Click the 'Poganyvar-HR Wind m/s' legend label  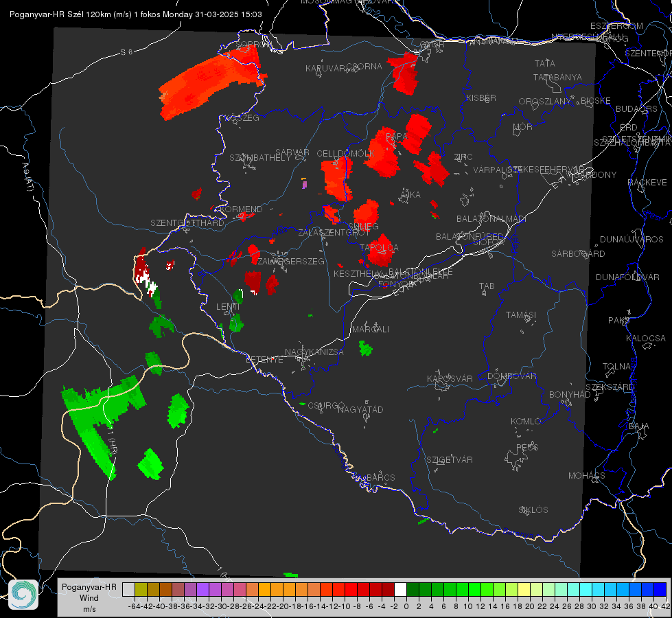point(89,598)
